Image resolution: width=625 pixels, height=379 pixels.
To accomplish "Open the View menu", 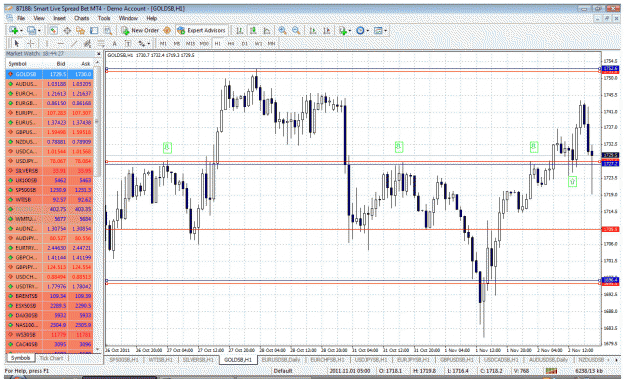I will coord(39,18).
